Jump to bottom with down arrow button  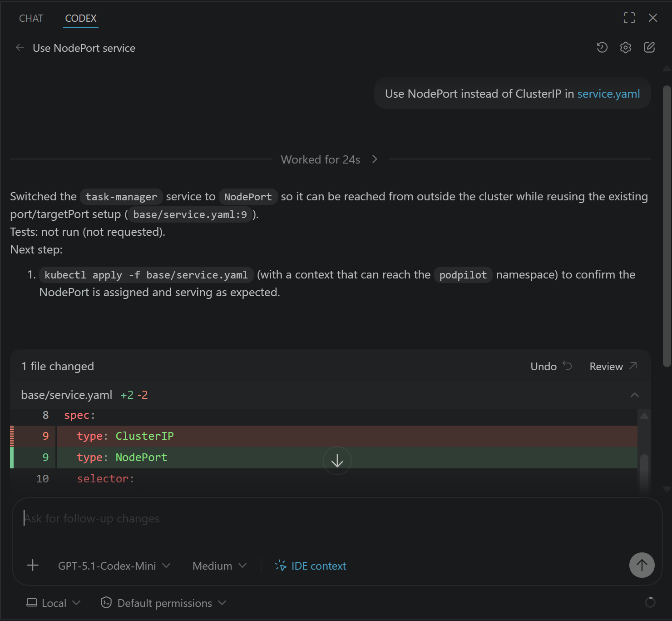(x=337, y=461)
